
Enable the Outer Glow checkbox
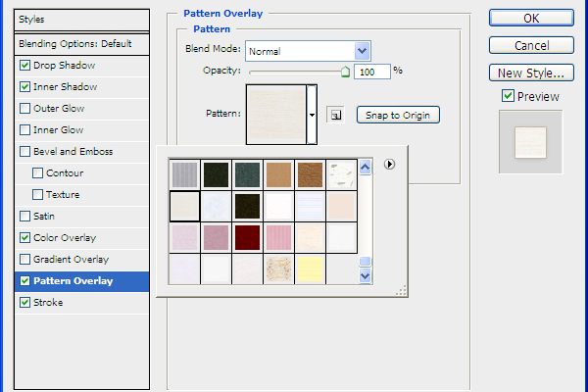pos(24,109)
